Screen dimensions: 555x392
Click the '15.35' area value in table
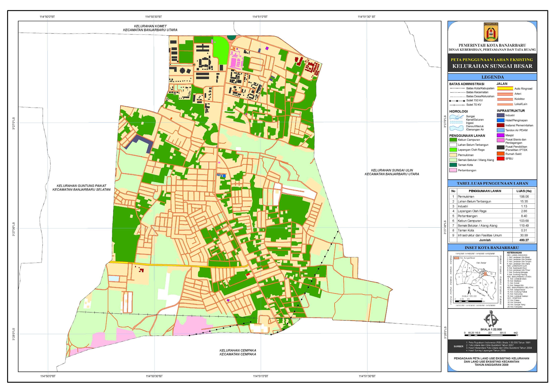pos(524,201)
